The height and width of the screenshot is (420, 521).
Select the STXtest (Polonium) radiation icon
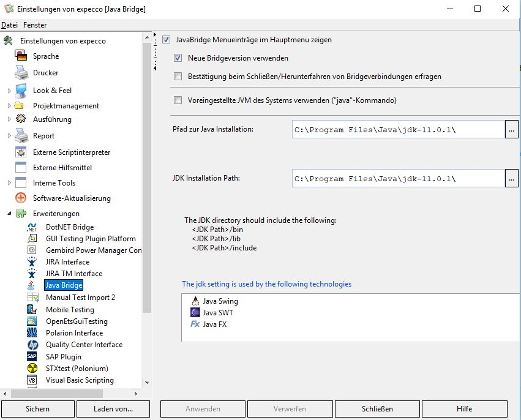pos(32,369)
